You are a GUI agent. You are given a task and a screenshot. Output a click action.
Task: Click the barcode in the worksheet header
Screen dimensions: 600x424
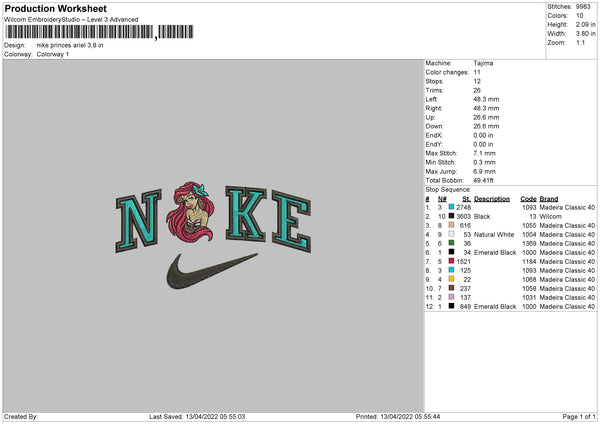coord(99,32)
